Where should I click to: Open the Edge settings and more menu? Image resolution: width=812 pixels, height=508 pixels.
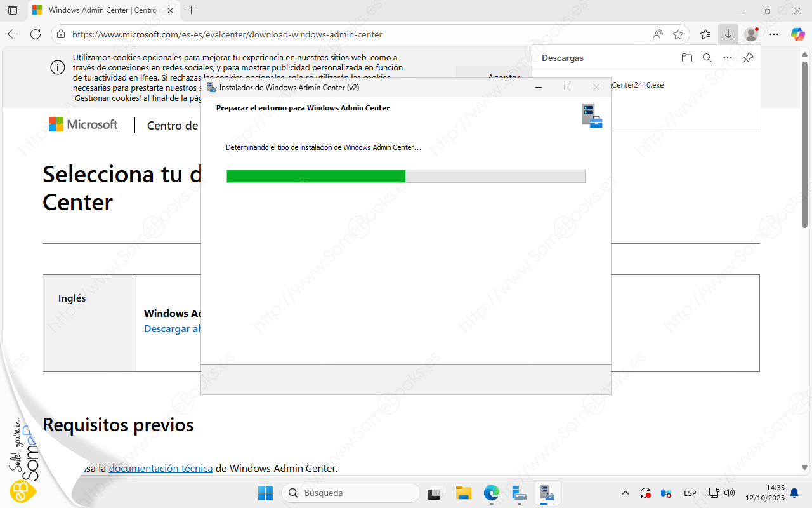(x=774, y=34)
